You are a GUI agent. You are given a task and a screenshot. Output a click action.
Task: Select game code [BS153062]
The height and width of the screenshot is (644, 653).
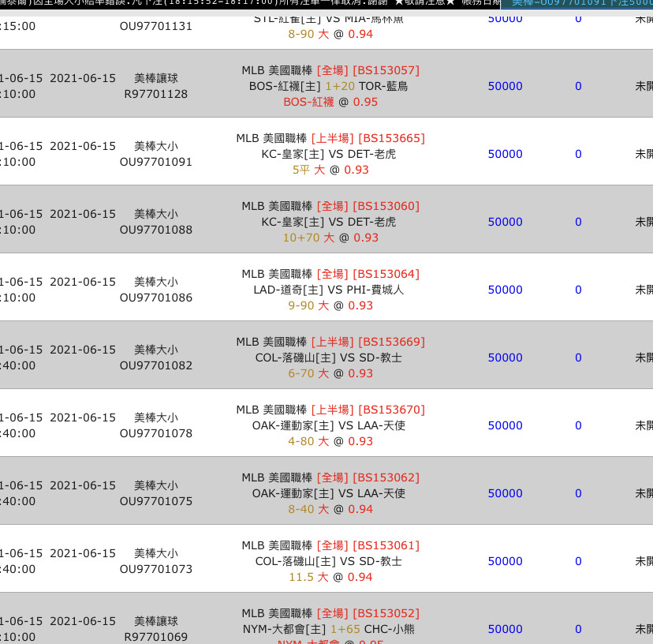point(386,478)
